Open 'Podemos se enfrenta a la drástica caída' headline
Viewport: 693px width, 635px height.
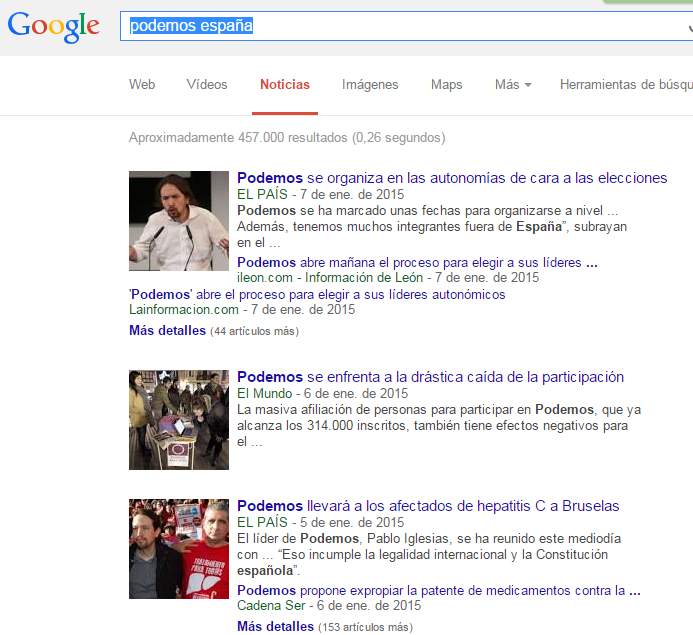pyautogui.click(x=430, y=377)
